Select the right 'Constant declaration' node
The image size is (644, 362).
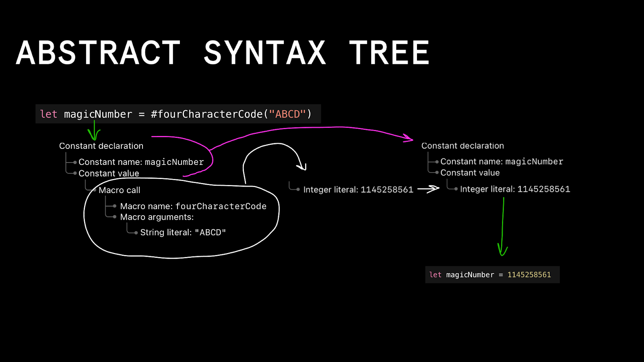[x=462, y=146]
